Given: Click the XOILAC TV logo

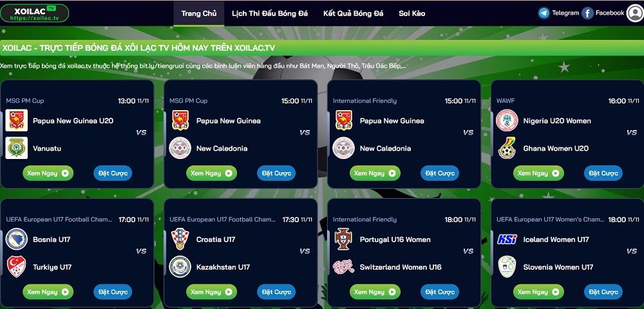Looking at the screenshot, I should tap(35, 13).
